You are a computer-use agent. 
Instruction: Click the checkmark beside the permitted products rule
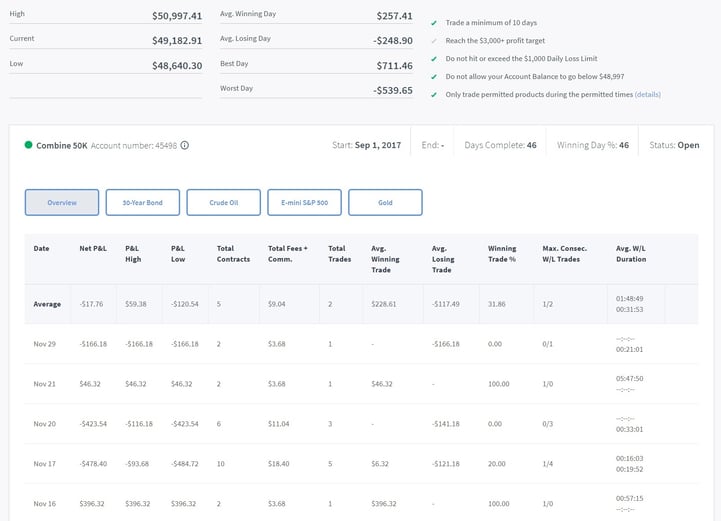point(433,94)
